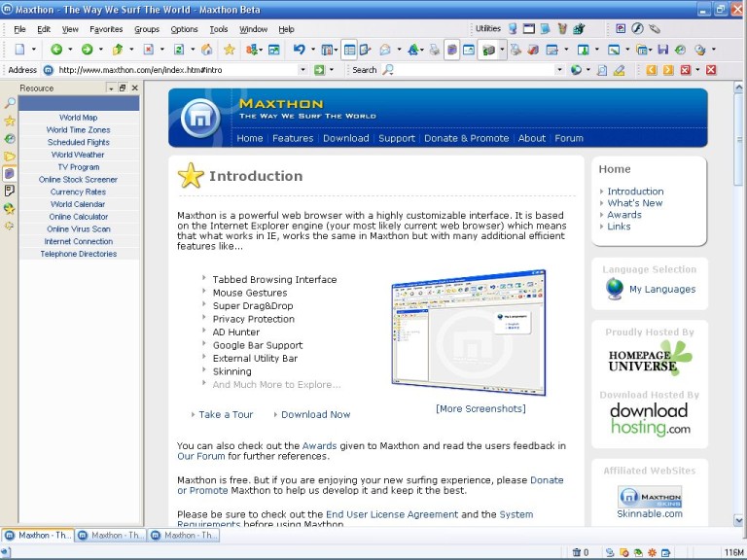
Task: Open Online Virus Scan resource link
Action: [x=78, y=229]
